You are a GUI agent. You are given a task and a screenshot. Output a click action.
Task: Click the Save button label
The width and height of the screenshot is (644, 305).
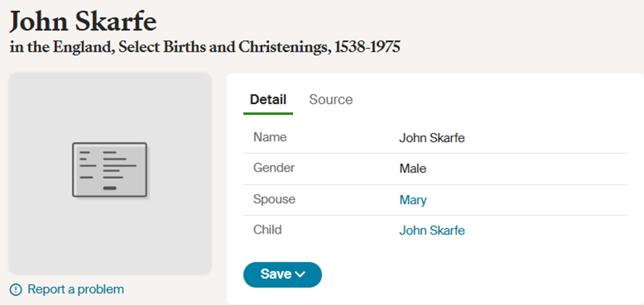276,274
